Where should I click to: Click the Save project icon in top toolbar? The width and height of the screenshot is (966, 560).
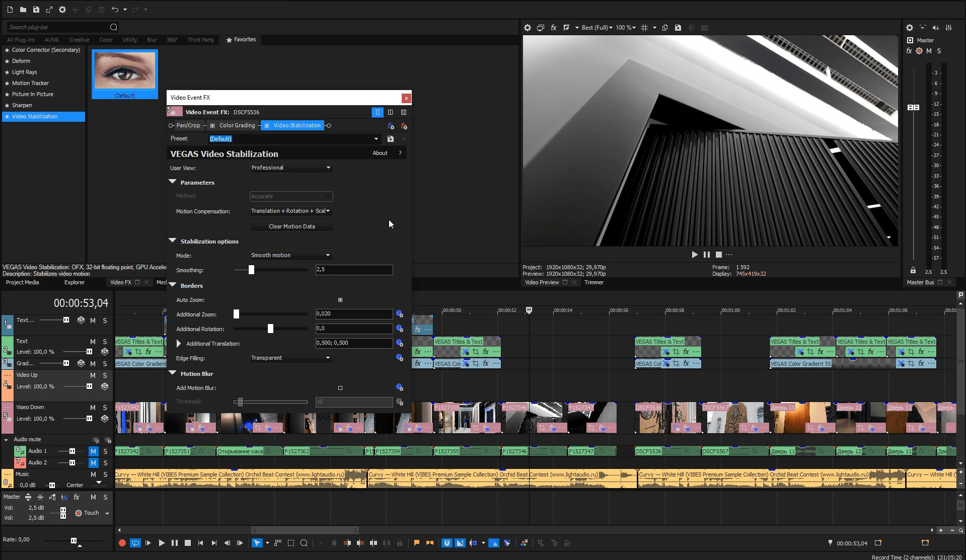(36, 10)
